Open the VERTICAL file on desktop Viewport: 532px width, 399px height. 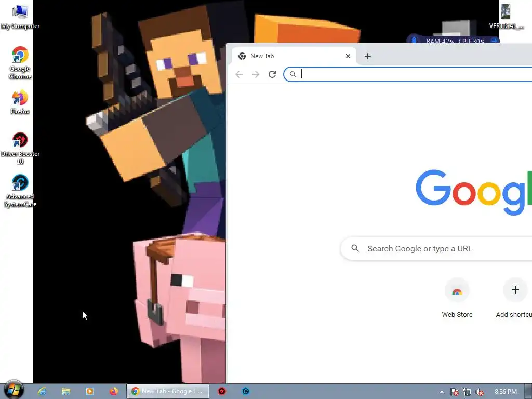tap(506, 16)
